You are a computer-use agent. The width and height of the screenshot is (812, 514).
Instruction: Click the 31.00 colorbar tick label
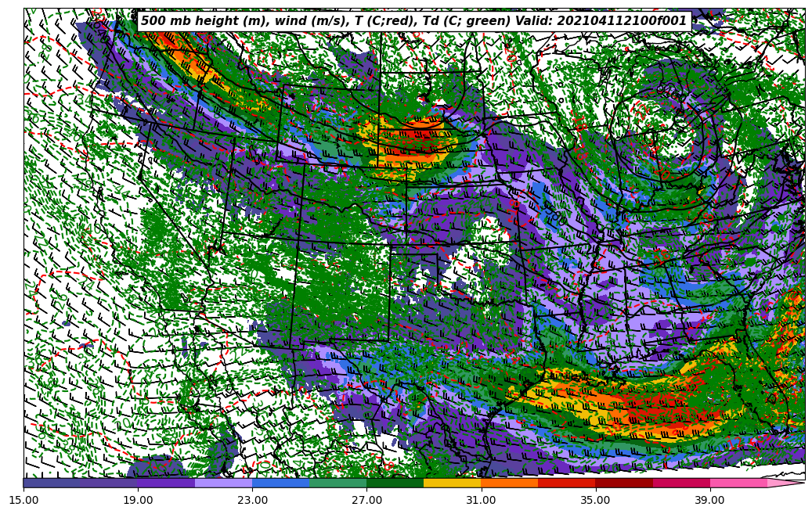pyautogui.click(x=481, y=499)
